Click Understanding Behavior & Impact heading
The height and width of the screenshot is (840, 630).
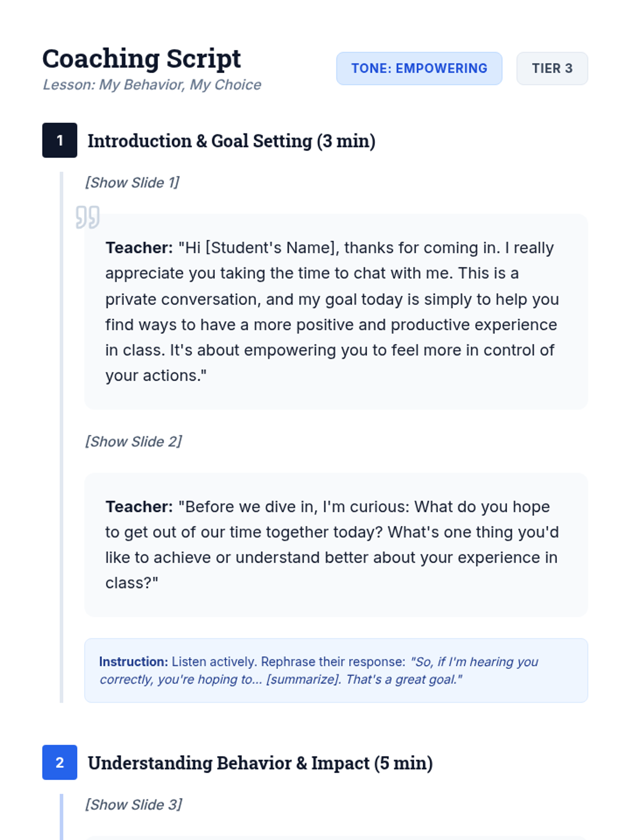pos(260,763)
